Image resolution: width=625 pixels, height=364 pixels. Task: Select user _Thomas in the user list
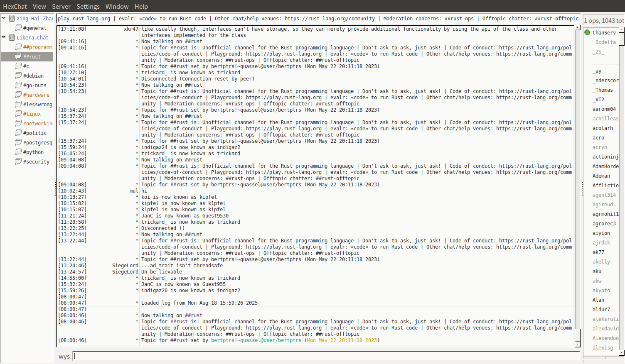(x=603, y=90)
